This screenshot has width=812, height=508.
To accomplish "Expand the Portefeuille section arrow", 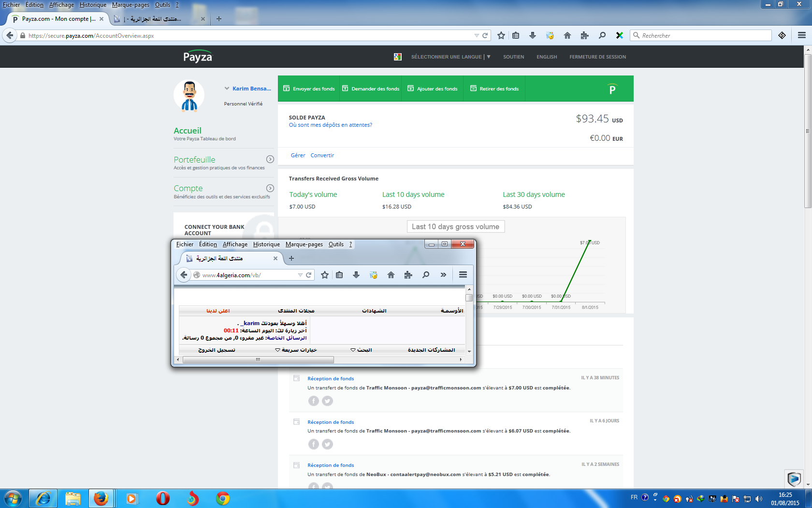I will pos(270,159).
